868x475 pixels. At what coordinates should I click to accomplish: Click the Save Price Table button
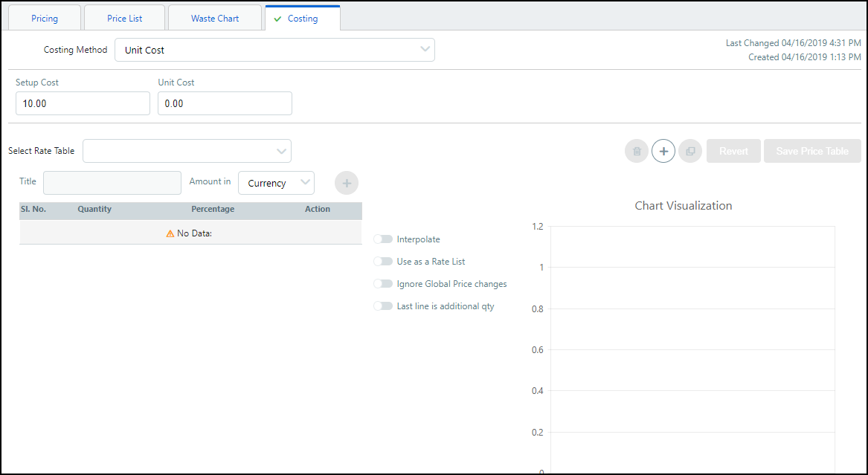point(812,151)
